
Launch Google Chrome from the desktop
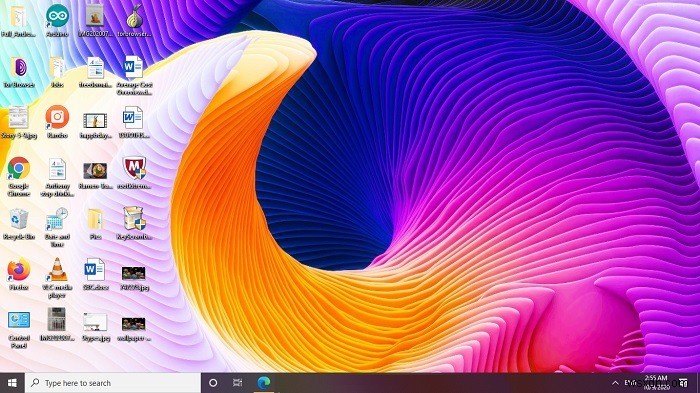point(19,169)
